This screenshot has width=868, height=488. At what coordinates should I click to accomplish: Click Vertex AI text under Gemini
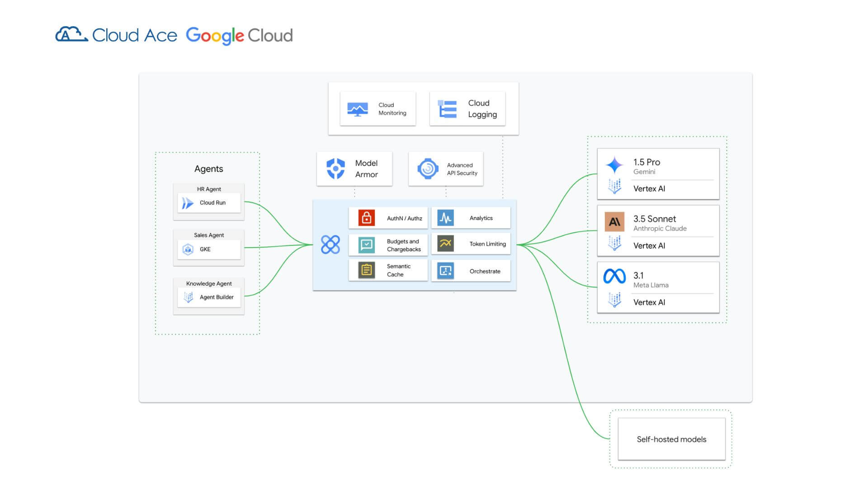click(x=649, y=188)
